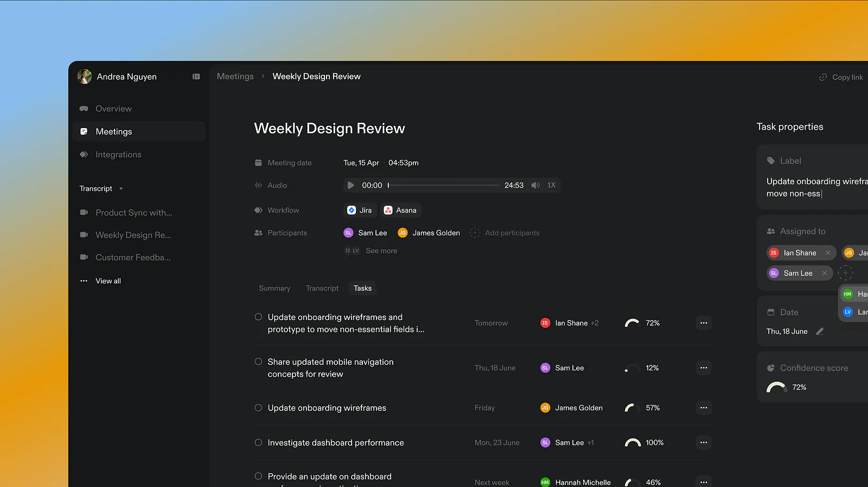Switch to the Summary tab
The height and width of the screenshot is (487, 868).
(x=275, y=288)
